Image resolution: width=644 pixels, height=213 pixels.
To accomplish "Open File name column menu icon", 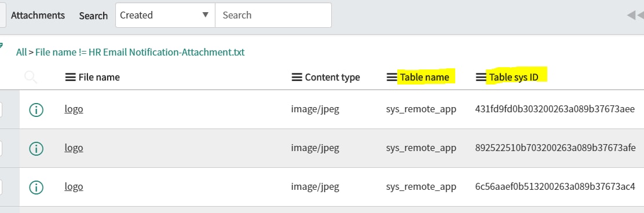I will [70, 77].
